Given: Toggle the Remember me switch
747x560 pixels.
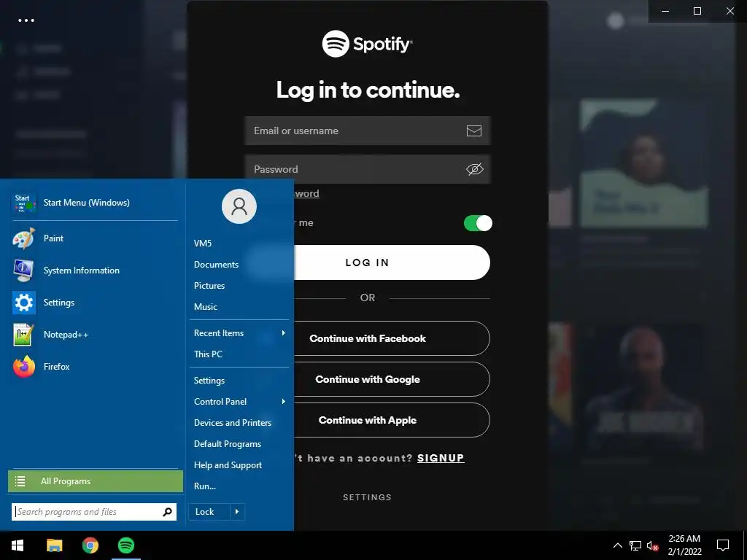Looking at the screenshot, I should click(478, 223).
